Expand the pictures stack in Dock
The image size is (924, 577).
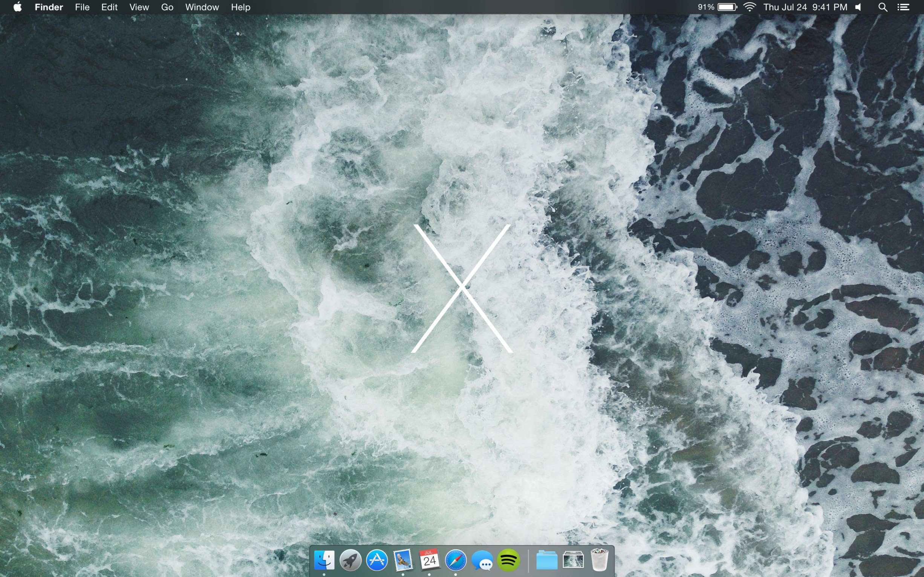pyautogui.click(x=573, y=560)
